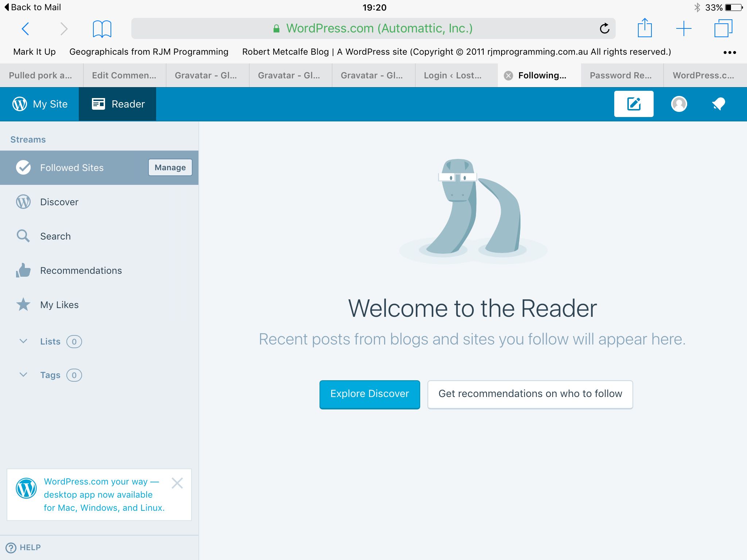This screenshot has height=560, width=747.
Task: Click the Reader newspaper icon
Action: 98,104
